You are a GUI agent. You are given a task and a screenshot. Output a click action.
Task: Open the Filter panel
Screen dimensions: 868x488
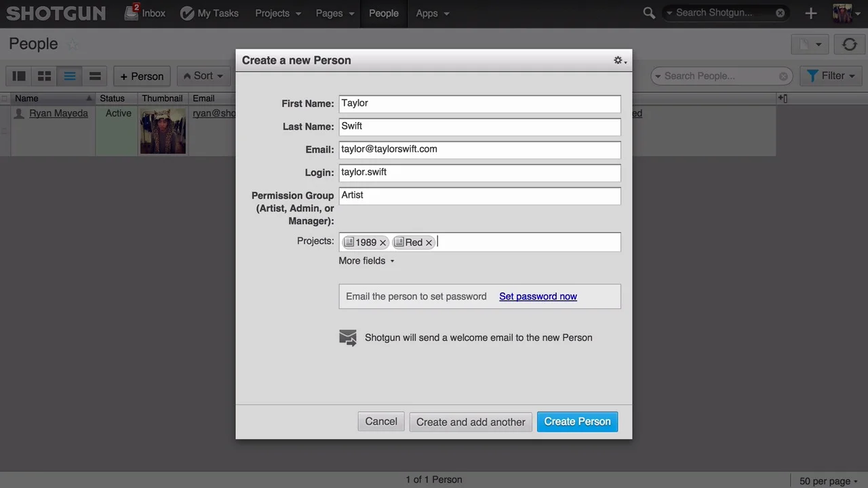(831, 76)
